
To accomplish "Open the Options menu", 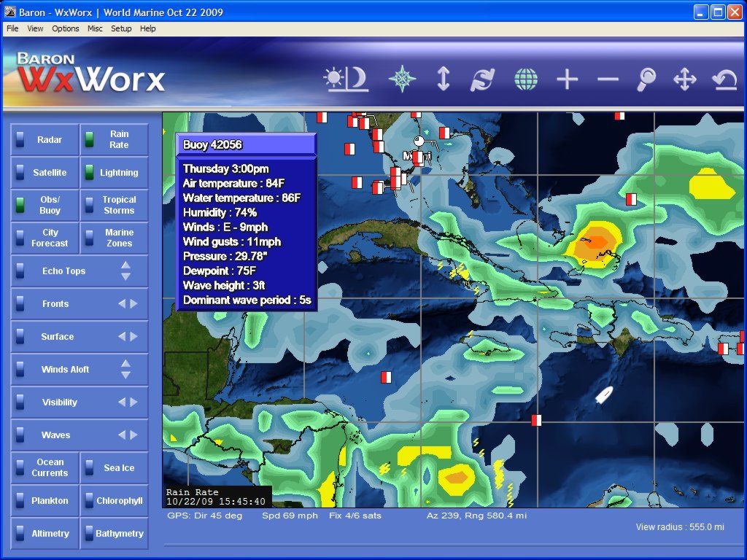I will 65,28.
